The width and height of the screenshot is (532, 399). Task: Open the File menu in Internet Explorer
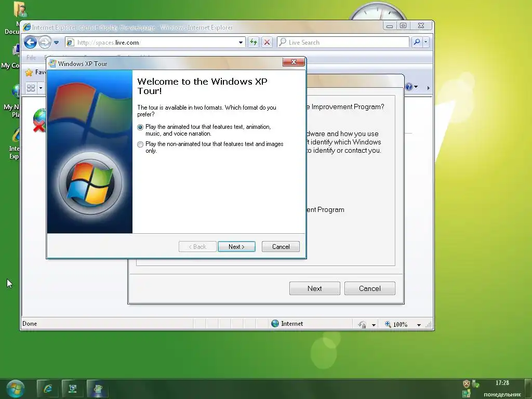31,58
